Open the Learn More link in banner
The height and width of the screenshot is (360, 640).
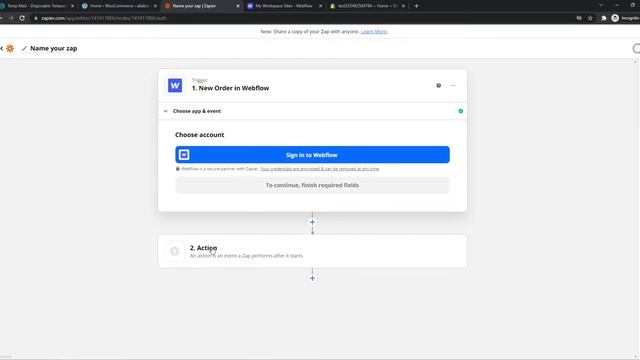[374, 31]
